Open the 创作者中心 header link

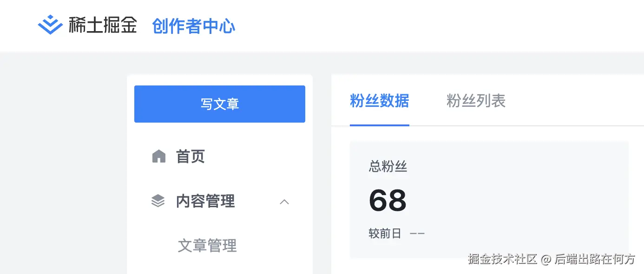[x=194, y=26]
